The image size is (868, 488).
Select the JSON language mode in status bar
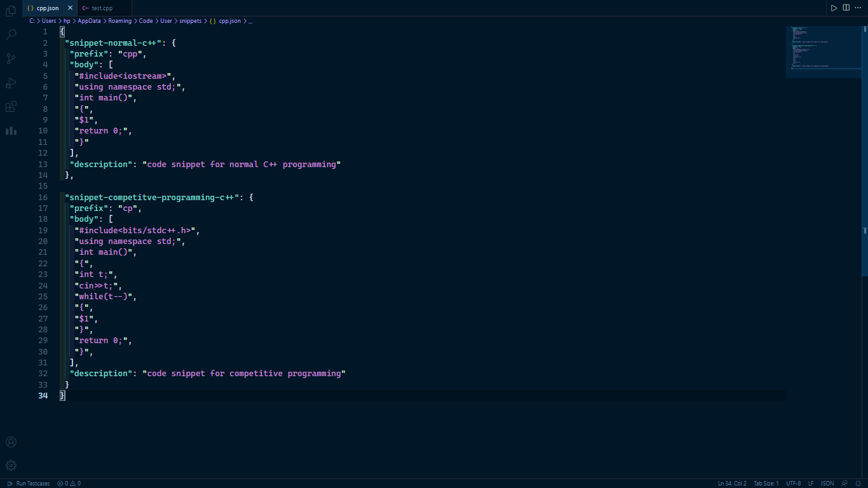(827, 484)
